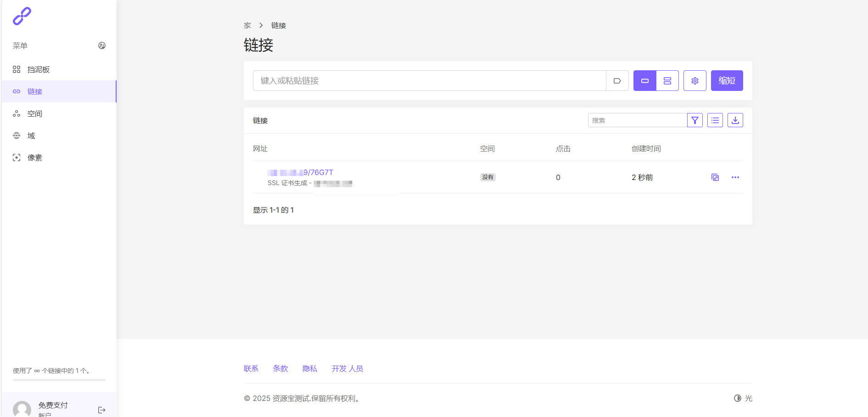The image size is (868, 417).
Task: Open the short link ending 9/76G7T
Action: (301, 172)
